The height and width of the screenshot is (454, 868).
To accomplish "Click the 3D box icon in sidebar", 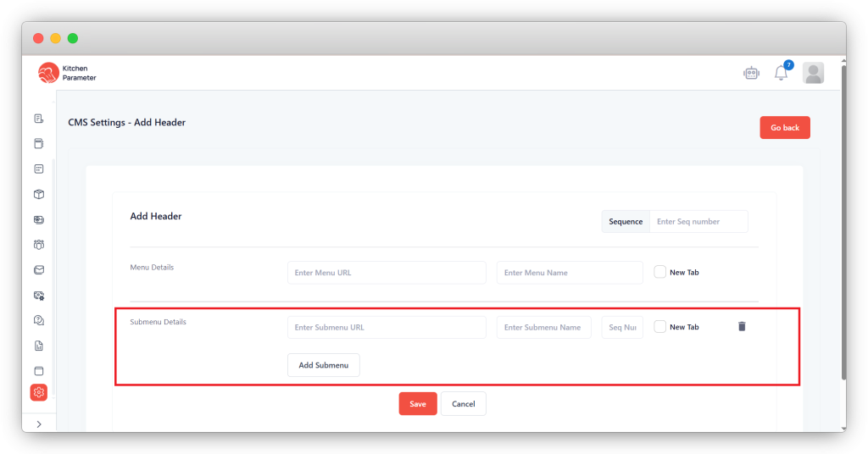I will coord(38,194).
